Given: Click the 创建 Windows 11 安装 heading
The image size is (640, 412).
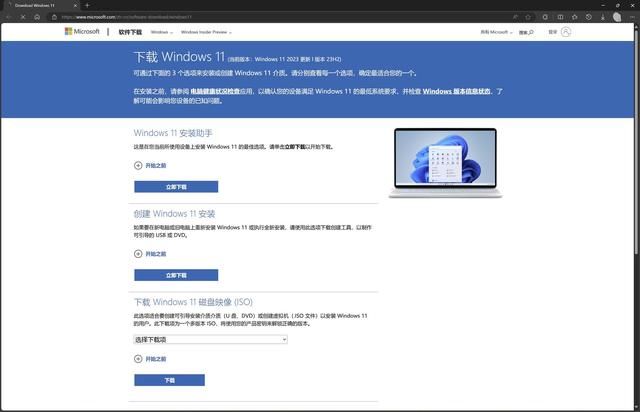Looking at the screenshot, I should pyautogui.click(x=174, y=214).
